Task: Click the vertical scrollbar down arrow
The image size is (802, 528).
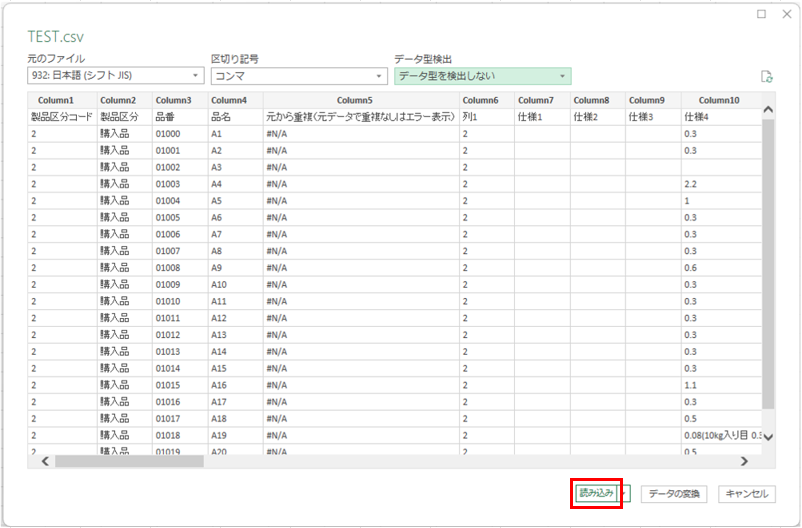Action: pyautogui.click(x=768, y=442)
